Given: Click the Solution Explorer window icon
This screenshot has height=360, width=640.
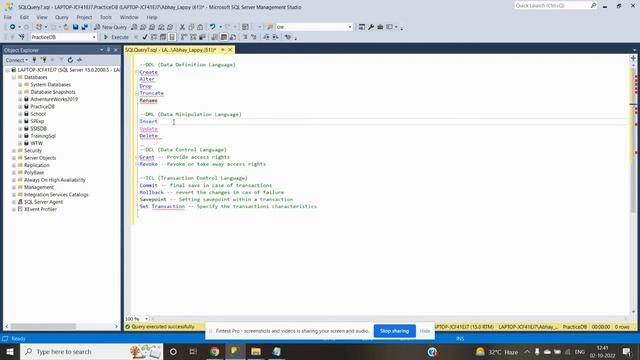Looking at the screenshot, I should (x=362, y=27).
